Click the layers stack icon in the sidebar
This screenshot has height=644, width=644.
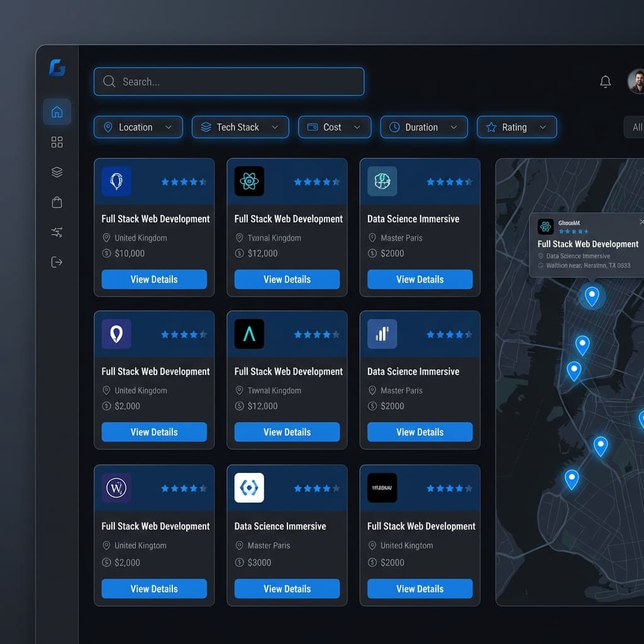[57, 172]
